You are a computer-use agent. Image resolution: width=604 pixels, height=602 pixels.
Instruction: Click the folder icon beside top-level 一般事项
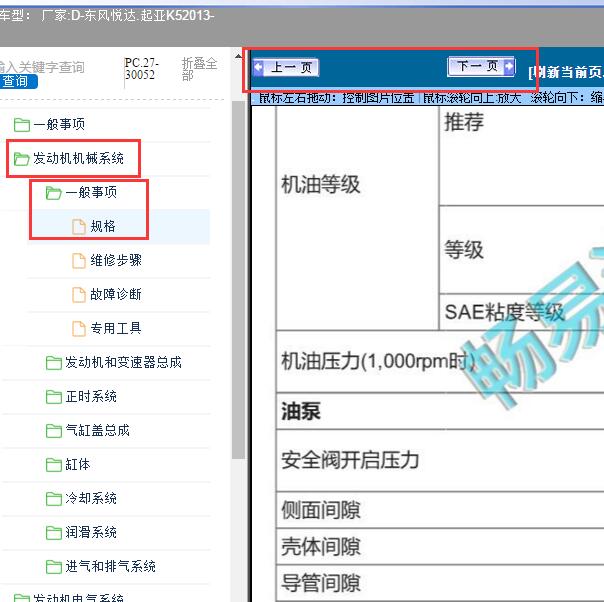point(22,124)
